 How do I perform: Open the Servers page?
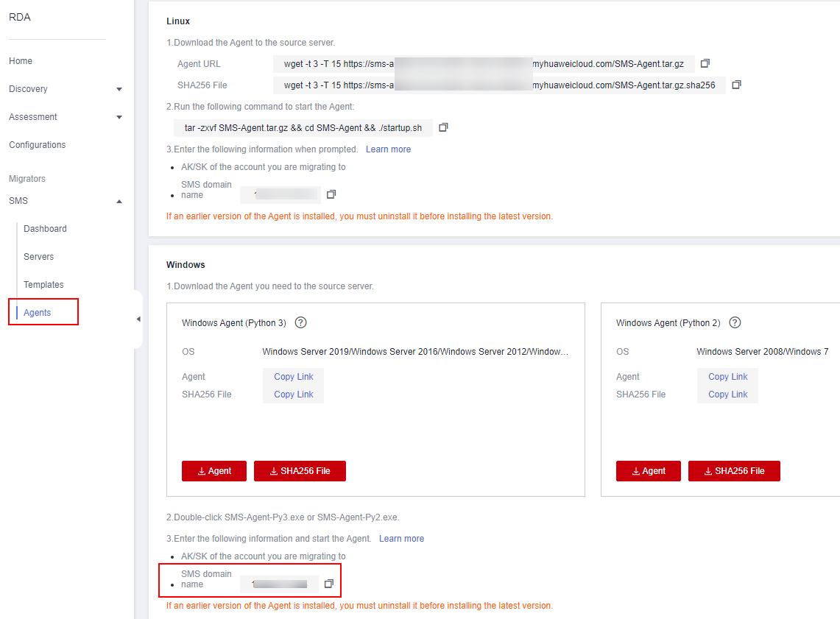[x=38, y=257]
